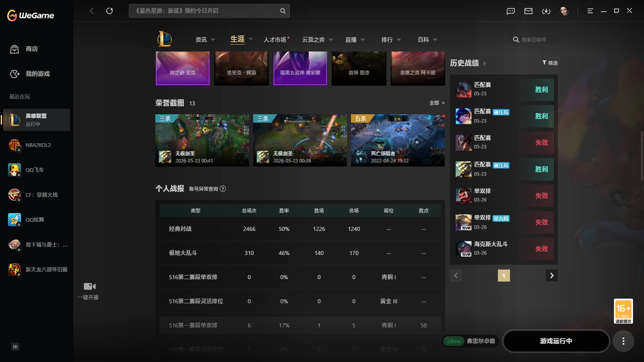
Task: Open the 三杀 无极剑圣 00:38 screenshot
Action: [300, 140]
